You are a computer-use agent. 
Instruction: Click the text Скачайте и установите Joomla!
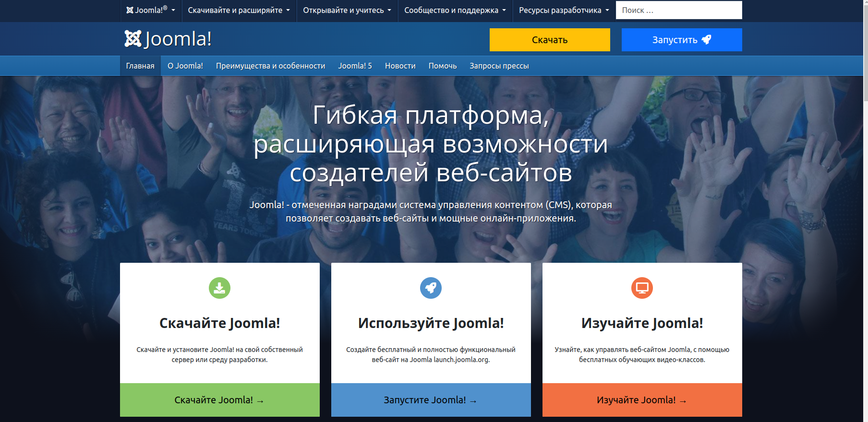[x=219, y=355]
